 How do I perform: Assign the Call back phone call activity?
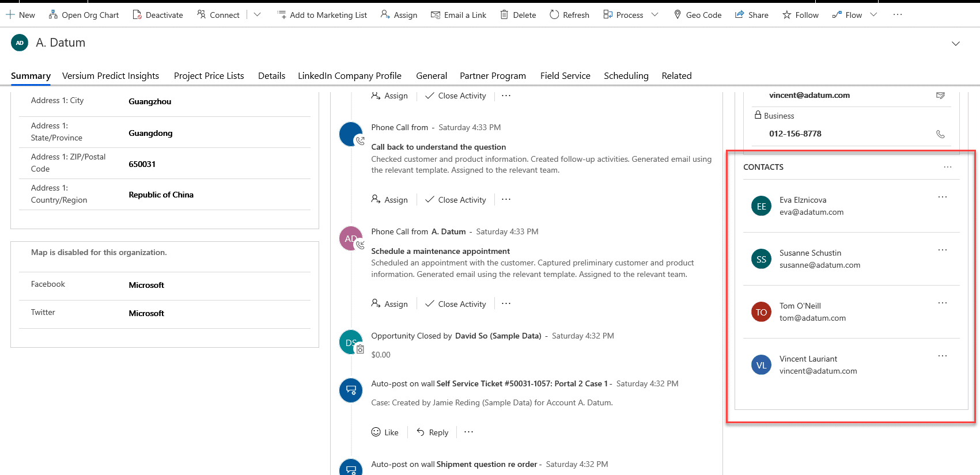point(389,200)
